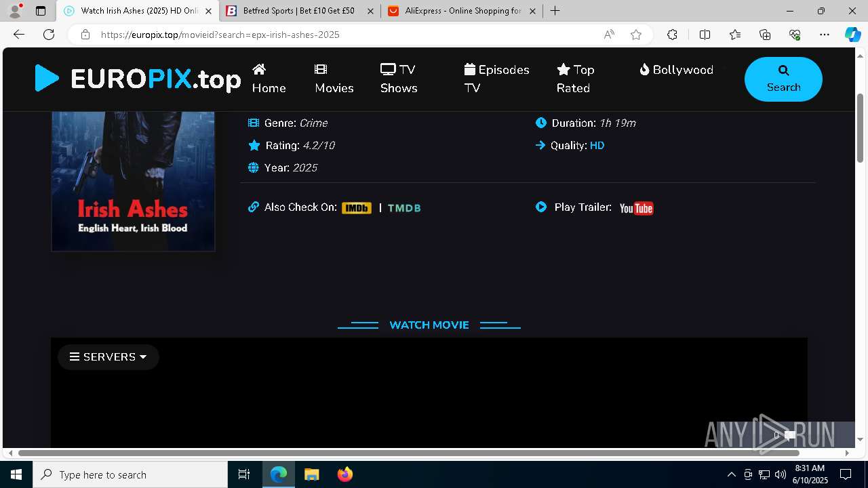This screenshot has width=868, height=488.
Task: Click the horizontal page scrollbar
Action: click(x=409, y=453)
